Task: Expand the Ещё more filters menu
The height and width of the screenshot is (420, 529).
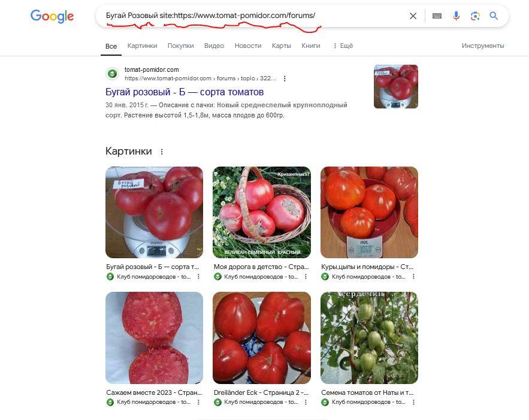Action: pos(343,46)
